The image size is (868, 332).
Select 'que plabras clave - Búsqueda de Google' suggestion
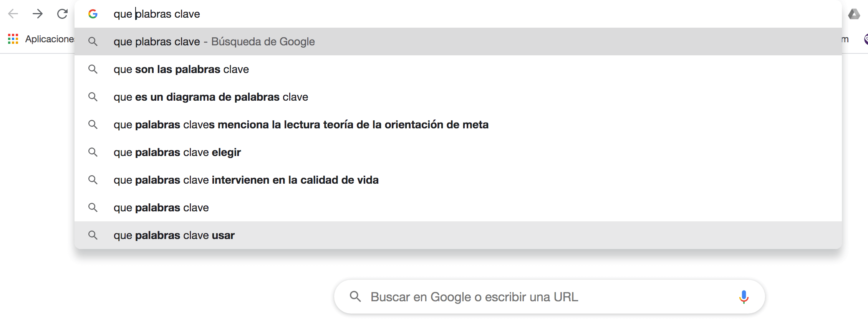point(214,41)
